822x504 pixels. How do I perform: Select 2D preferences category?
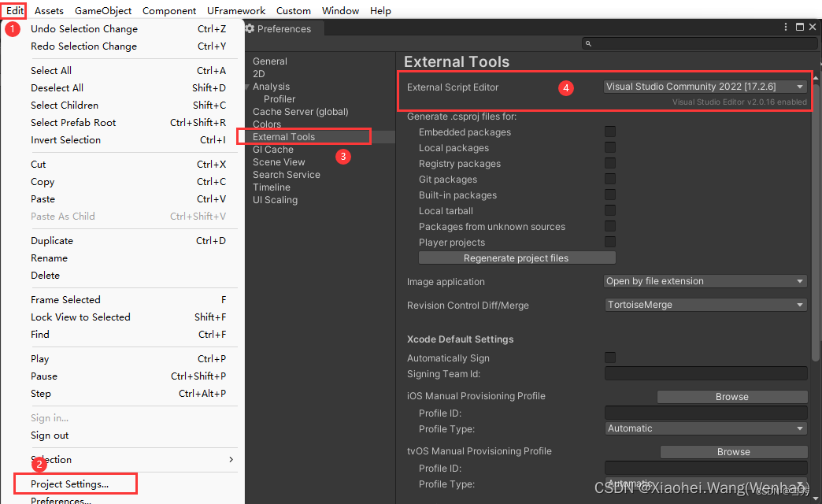point(259,74)
